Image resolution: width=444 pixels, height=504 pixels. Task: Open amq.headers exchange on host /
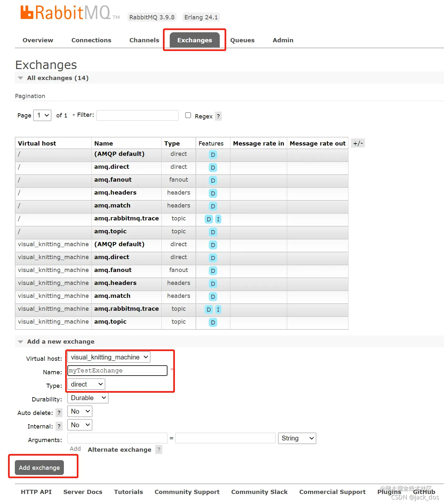[x=115, y=193]
